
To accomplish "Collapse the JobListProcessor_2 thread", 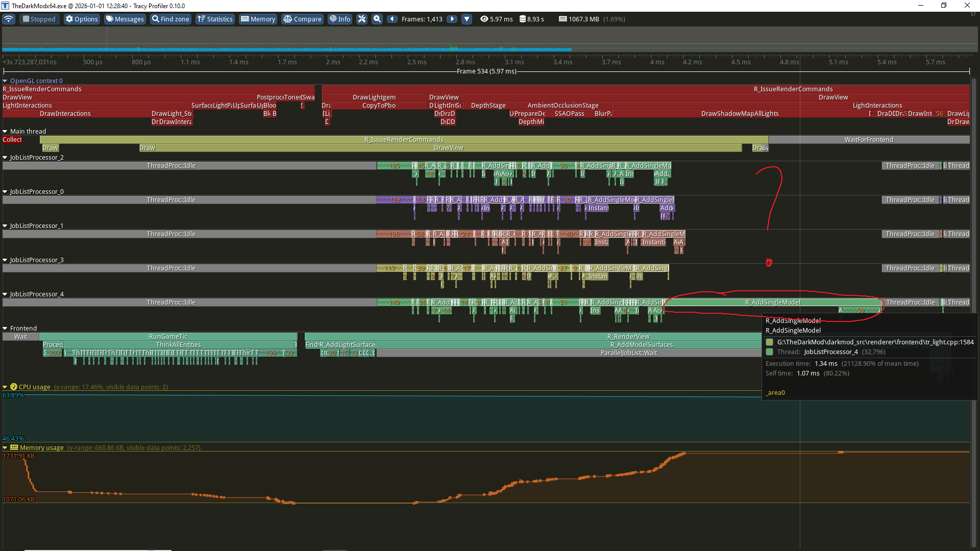I will click(x=5, y=157).
